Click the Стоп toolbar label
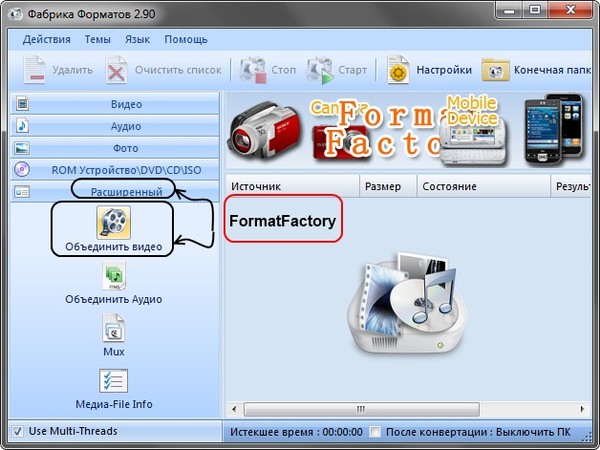Image resolution: width=600 pixels, height=450 pixels. click(x=284, y=70)
